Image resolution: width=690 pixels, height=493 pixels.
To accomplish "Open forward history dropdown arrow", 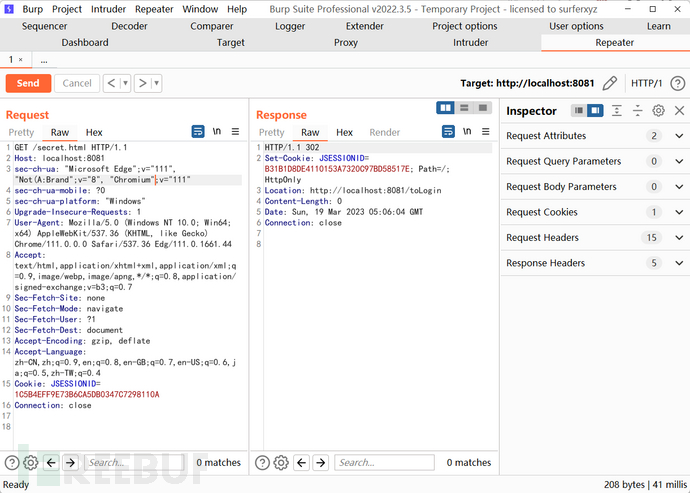I will (156, 83).
